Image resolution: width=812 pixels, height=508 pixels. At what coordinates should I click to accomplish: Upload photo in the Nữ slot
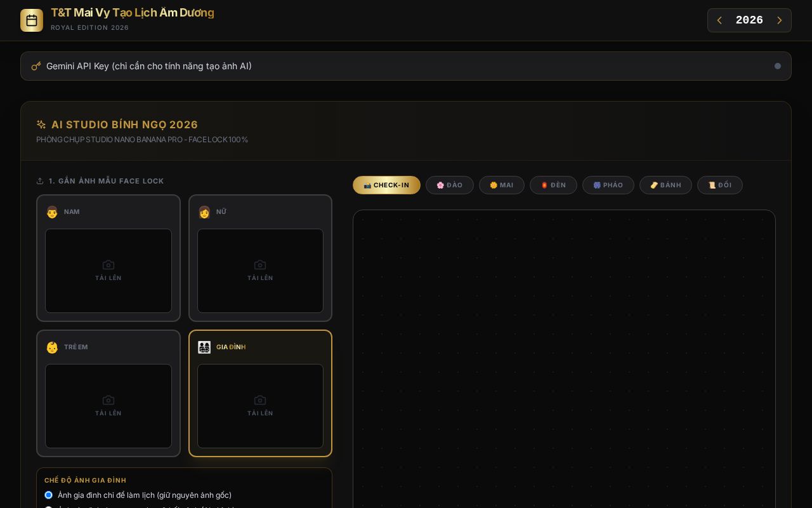tap(260, 271)
